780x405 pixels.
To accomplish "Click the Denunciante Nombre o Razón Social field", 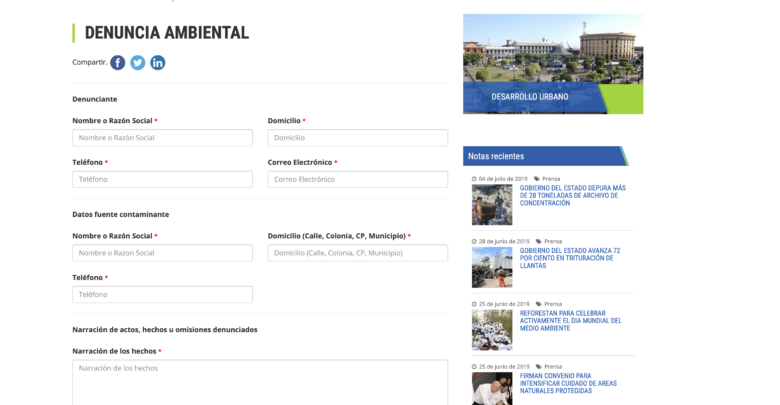I will pyautogui.click(x=162, y=138).
